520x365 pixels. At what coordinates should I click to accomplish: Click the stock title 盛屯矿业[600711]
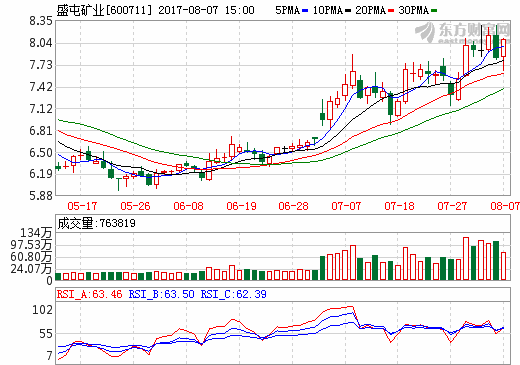pos(104,10)
